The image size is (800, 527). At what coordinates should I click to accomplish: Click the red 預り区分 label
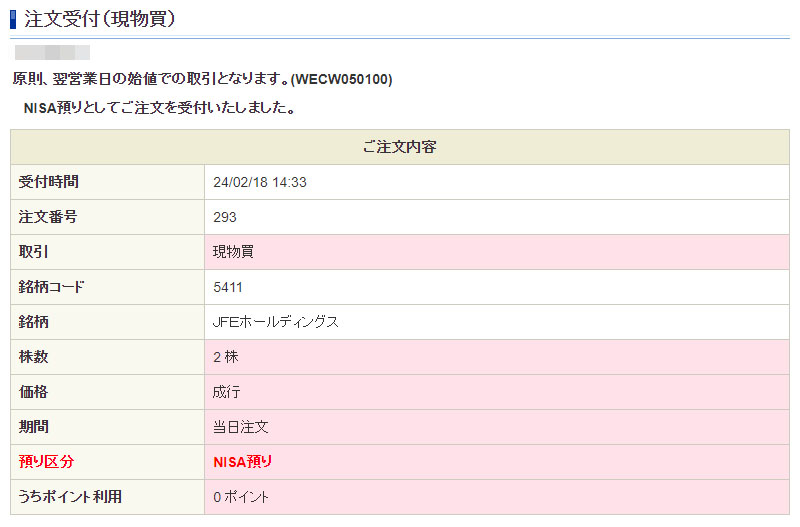(x=47, y=462)
